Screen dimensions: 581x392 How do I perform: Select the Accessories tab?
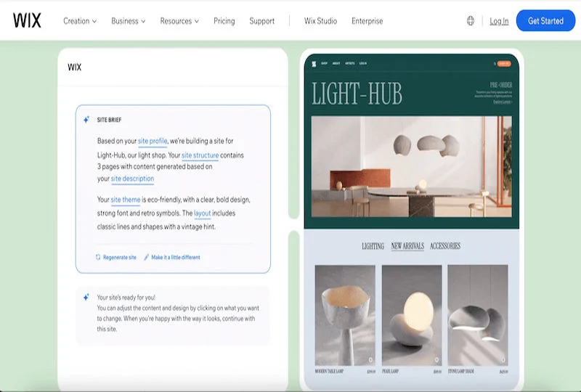445,246
